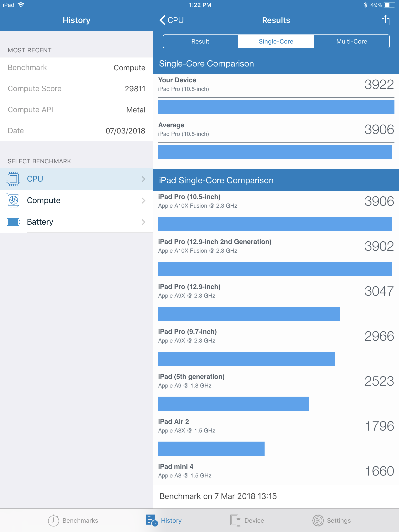The height and width of the screenshot is (532, 399).
Task: Tap the iPad Air 2 comparison entry
Action: coord(276,426)
